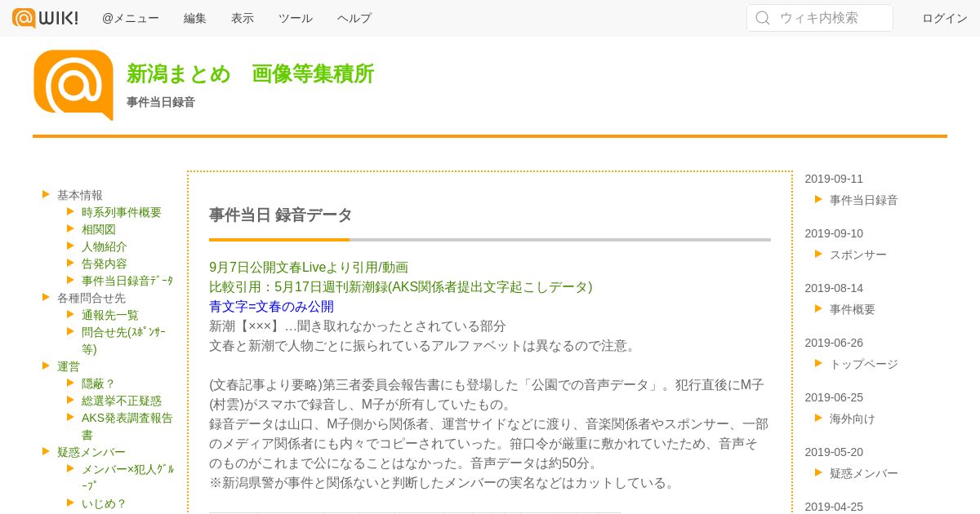Click the arrow bullet beside スポンサー

(818, 254)
